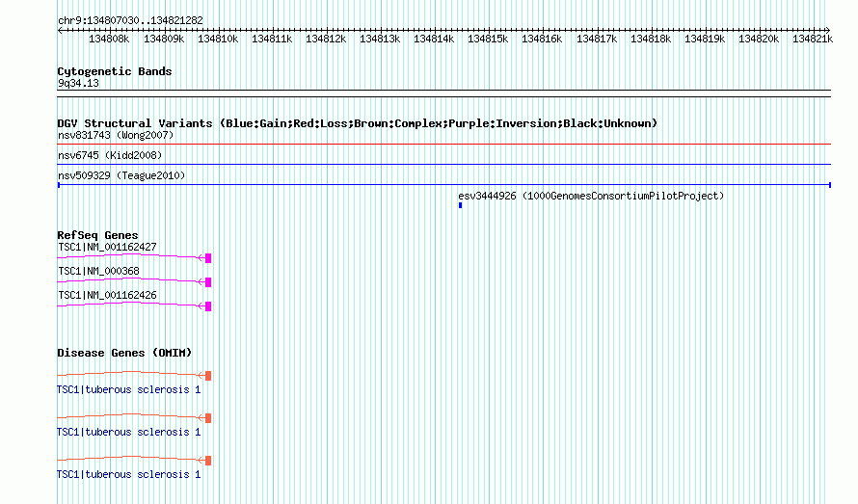Click the NM_001162427 magenta exon box

coord(208,257)
